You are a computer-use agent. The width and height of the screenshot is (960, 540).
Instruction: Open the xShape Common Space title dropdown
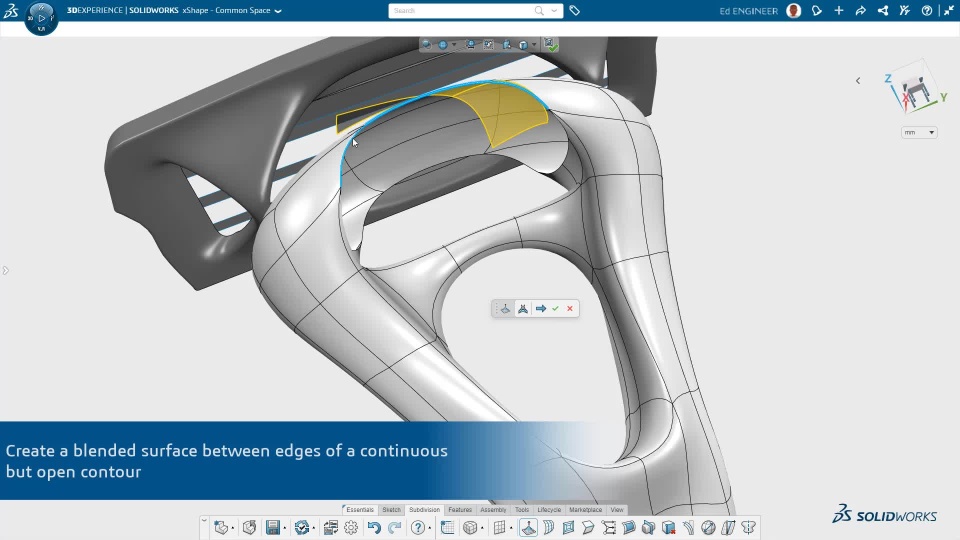[x=278, y=11]
